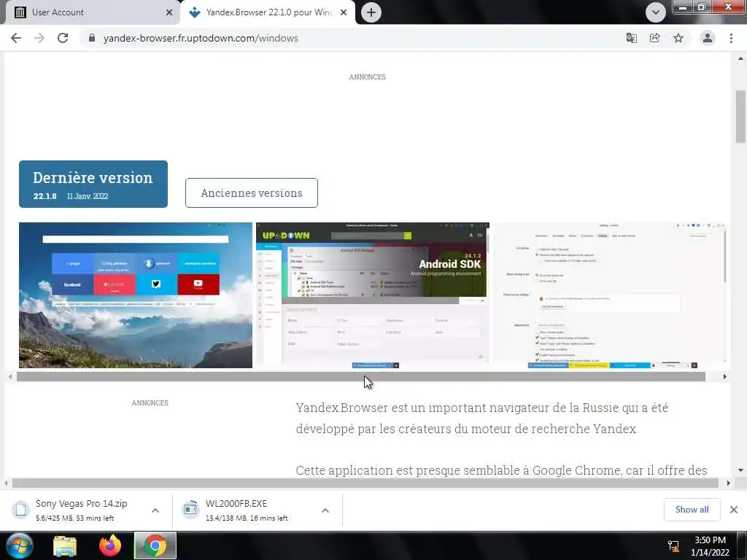Click bottom horizontal page scrollbar

pyautogui.click(x=365, y=483)
